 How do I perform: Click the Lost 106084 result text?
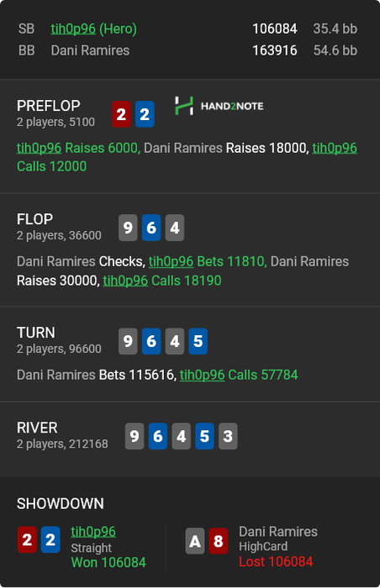coord(276,562)
